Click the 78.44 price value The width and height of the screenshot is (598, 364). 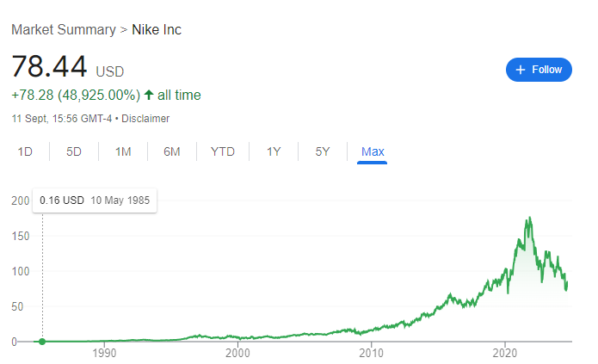point(49,68)
